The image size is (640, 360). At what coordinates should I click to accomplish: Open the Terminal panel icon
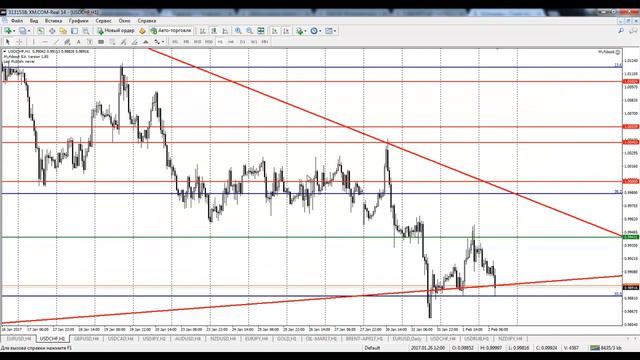[74, 31]
